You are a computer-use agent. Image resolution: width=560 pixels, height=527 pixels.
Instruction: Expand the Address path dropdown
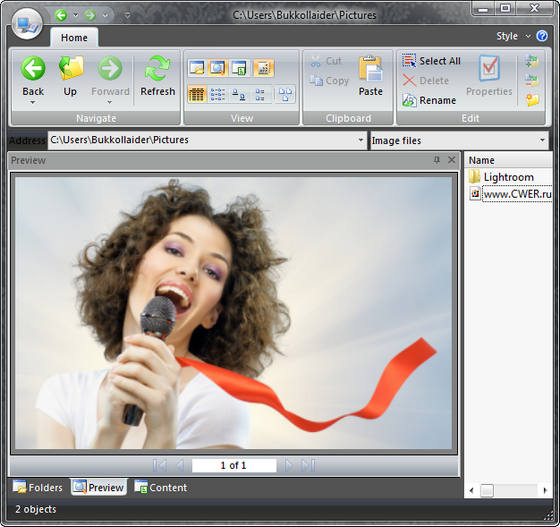361,140
